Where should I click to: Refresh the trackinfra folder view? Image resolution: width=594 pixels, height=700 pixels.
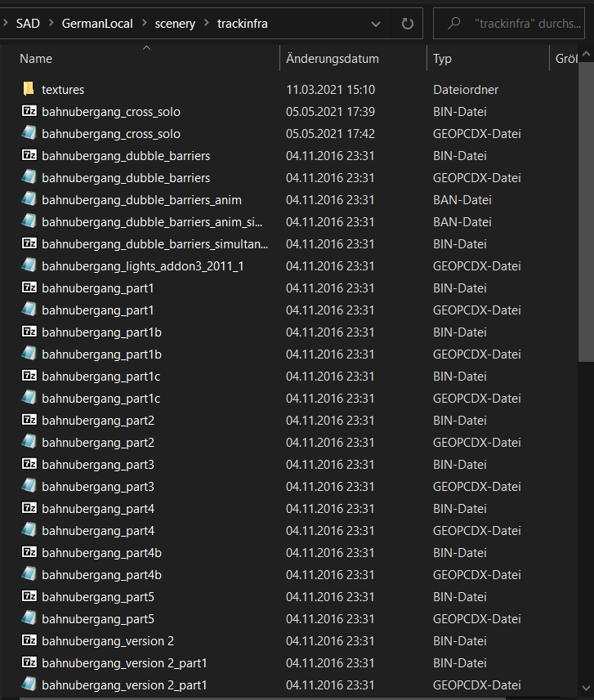click(x=408, y=23)
